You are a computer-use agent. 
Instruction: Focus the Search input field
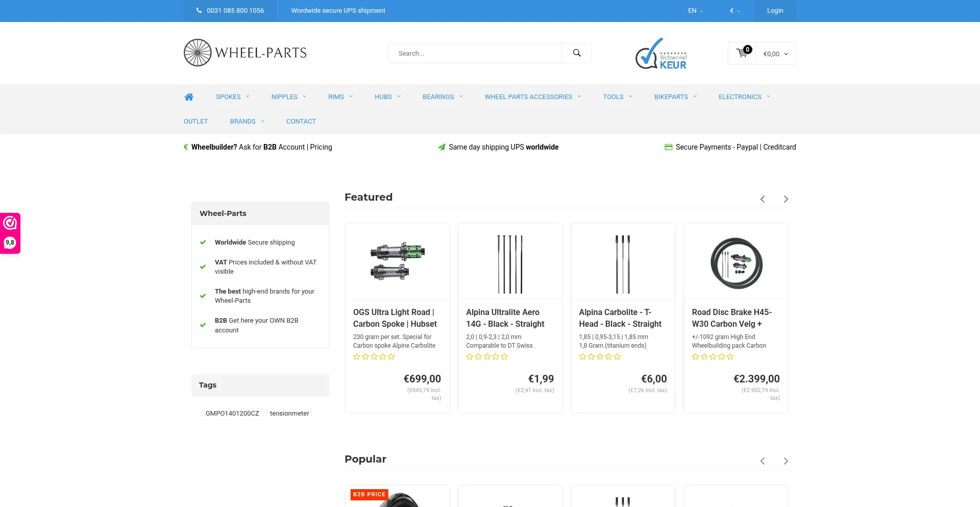(475, 53)
